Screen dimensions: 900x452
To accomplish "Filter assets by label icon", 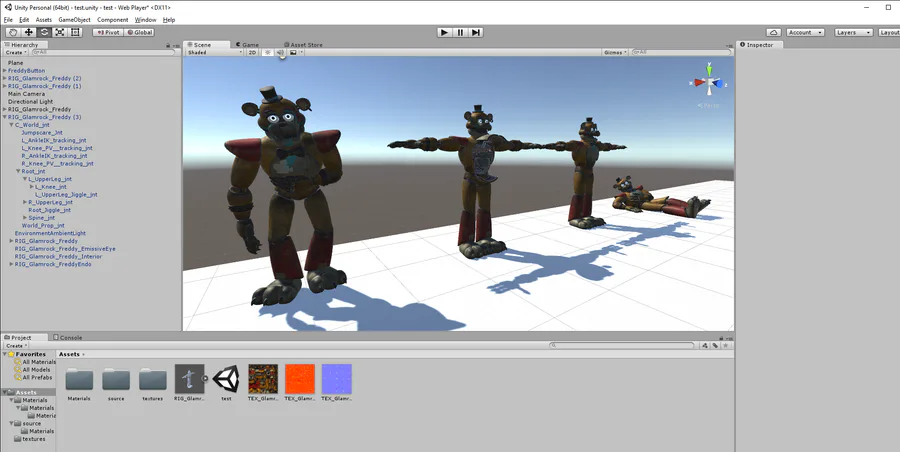I will (715, 346).
